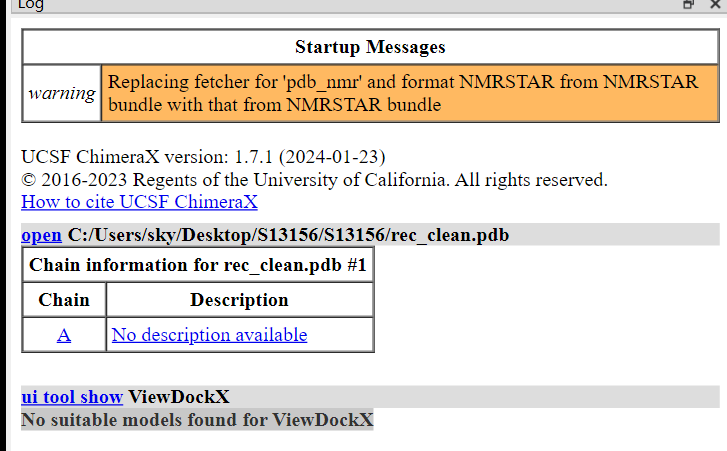Click the 'No description available' link
Image resolution: width=727 pixels, height=451 pixels.
click(x=209, y=335)
